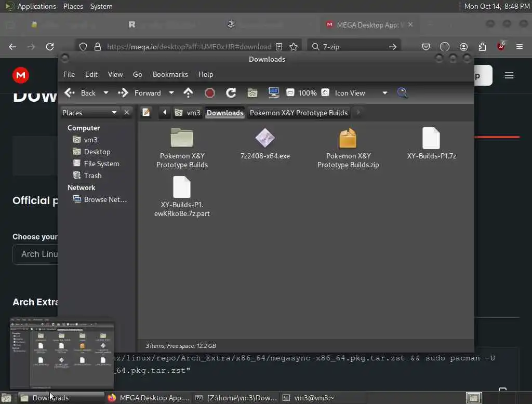Click the MEGA logo on webpage
This screenshot has height=404, width=532.
coord(21,75)
